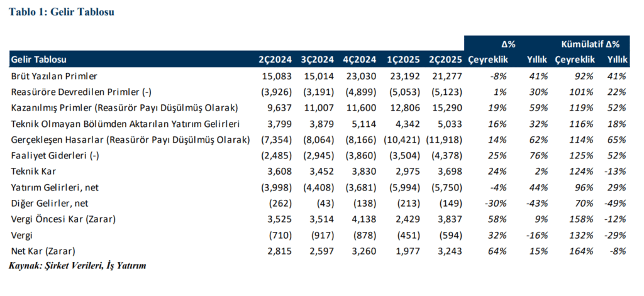Select the 2Ç2025 column header
Viewport: 644px width, 296px height.
tap(445, 60)
